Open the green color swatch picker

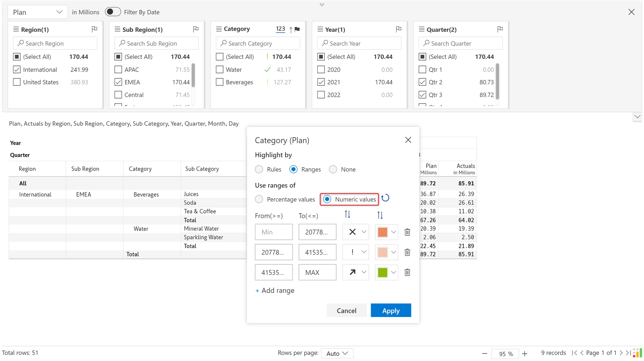click(386, 272)
